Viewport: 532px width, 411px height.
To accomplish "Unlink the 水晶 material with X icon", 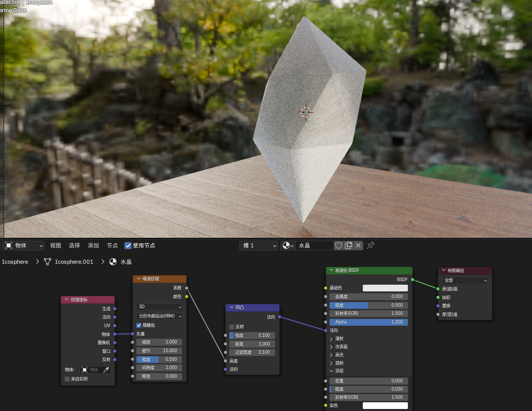I will click(358, 245).
